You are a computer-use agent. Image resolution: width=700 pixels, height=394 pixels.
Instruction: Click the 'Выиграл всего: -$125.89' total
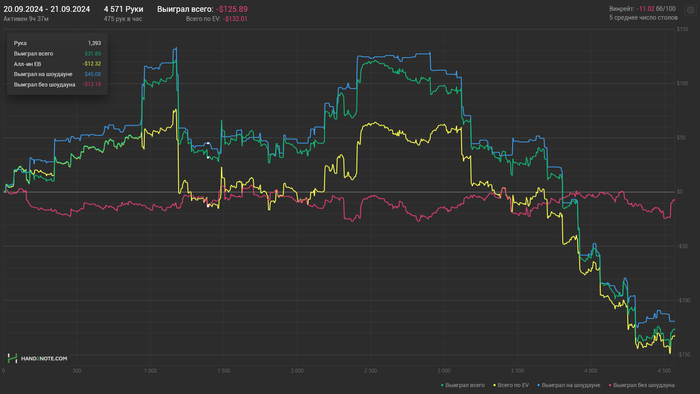coord(202,9)
